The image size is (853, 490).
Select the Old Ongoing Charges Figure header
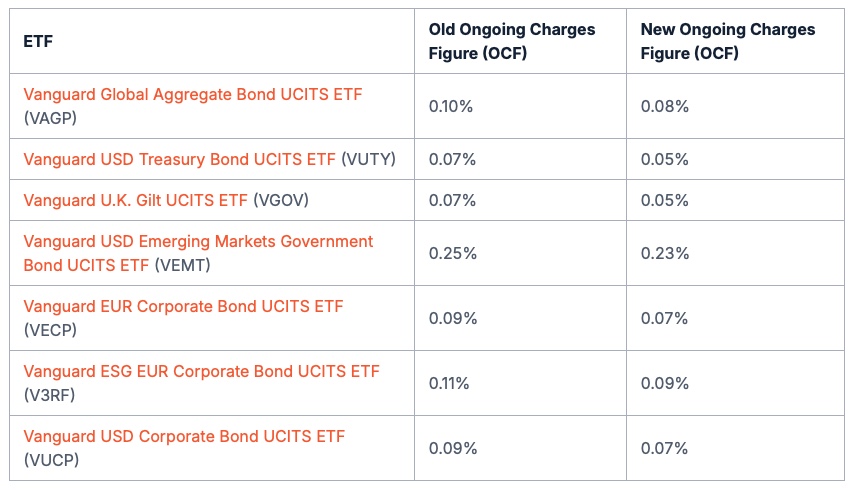point(511,41)
